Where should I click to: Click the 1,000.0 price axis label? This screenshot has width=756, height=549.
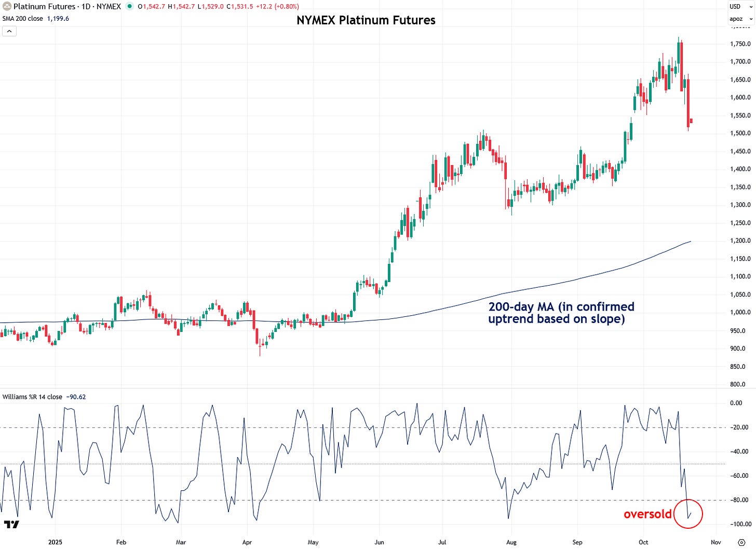pyautogui.click(x=740, y=313)
